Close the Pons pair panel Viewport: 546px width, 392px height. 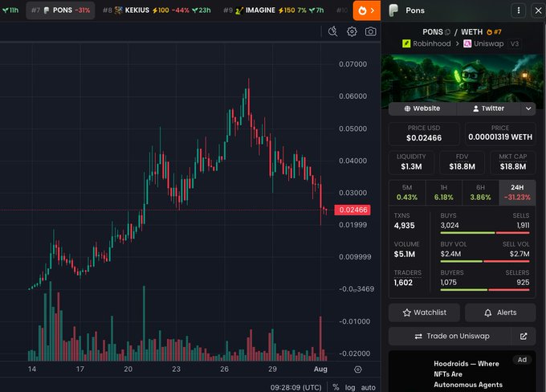[x=538, y=10]
